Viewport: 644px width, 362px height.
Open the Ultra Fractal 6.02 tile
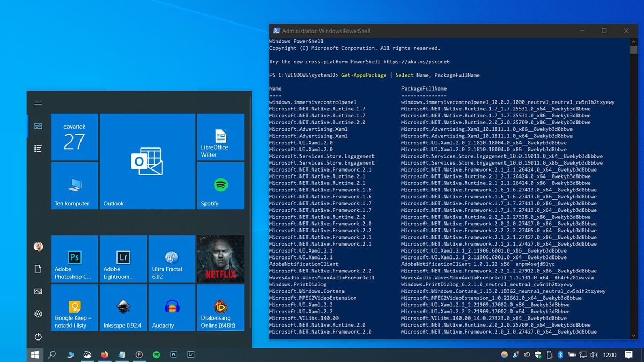tap(172, 259)
